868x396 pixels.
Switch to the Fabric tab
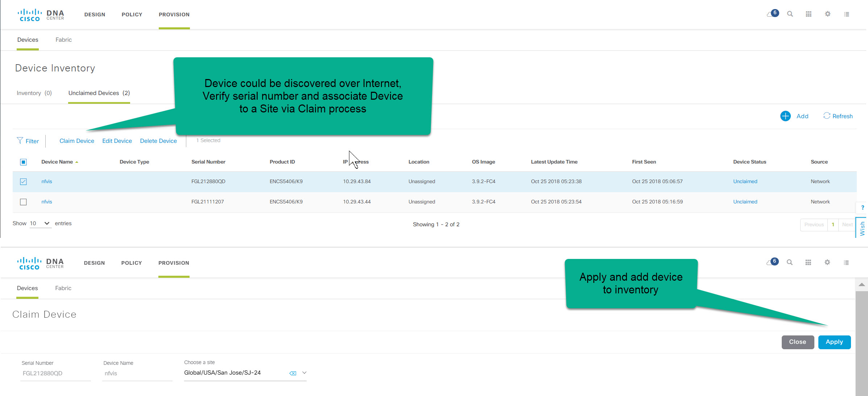click(x=63, y=40)
